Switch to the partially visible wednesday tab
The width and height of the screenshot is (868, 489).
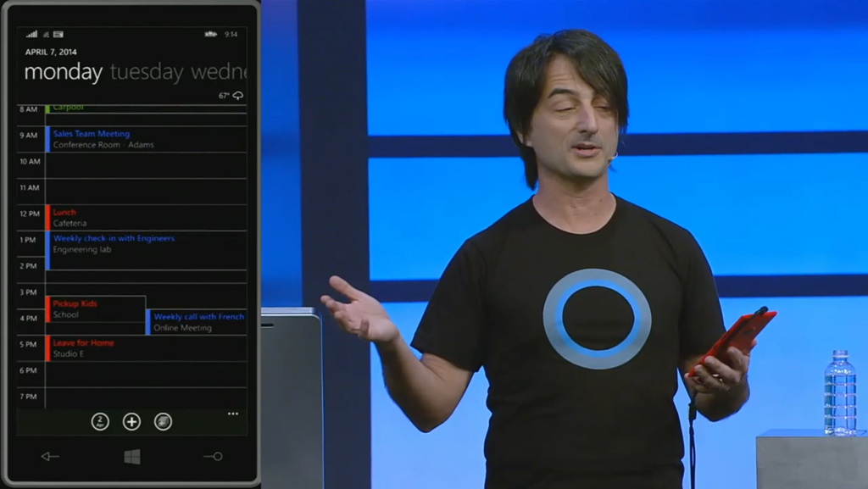219,73
